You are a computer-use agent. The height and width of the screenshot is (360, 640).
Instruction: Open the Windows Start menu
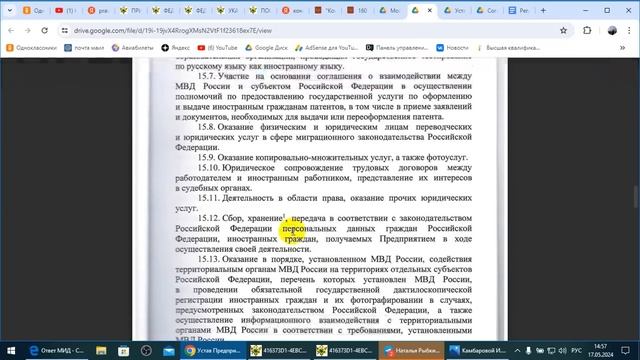[x=11, y=351]
